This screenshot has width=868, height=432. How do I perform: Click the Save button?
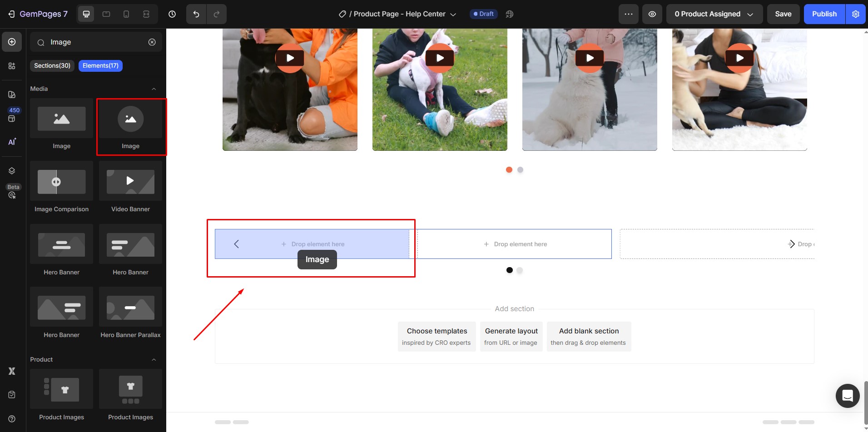tap(783, 14)
